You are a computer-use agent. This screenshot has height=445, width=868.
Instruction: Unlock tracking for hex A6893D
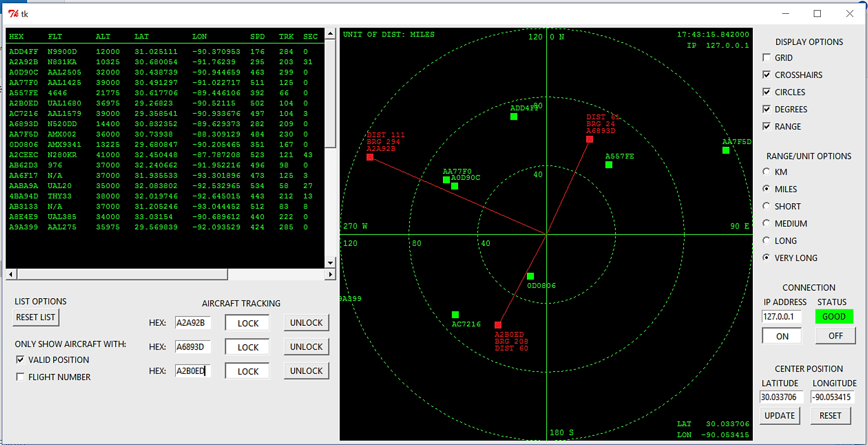[x=306, y=347]
